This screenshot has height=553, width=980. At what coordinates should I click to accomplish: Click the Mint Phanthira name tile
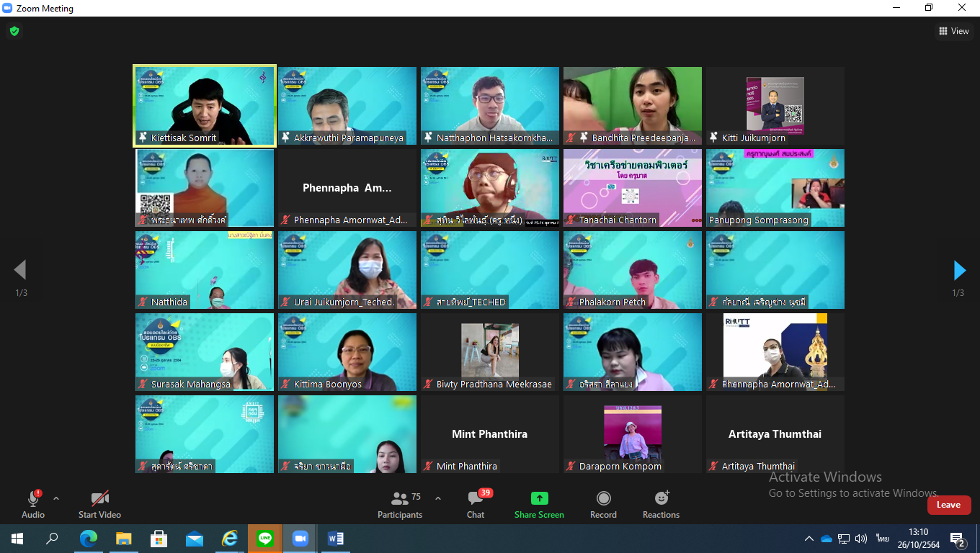pos(490,434)
